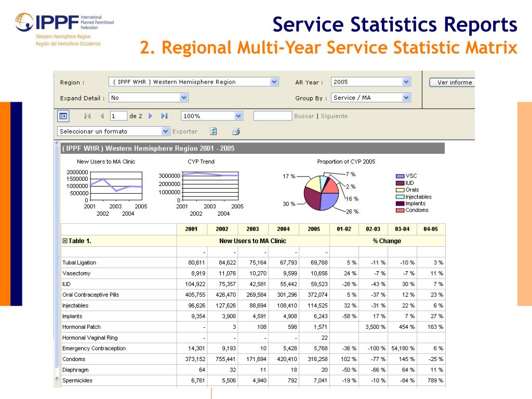Click the report scrollbar up arrow

click(x=57, y=143)
